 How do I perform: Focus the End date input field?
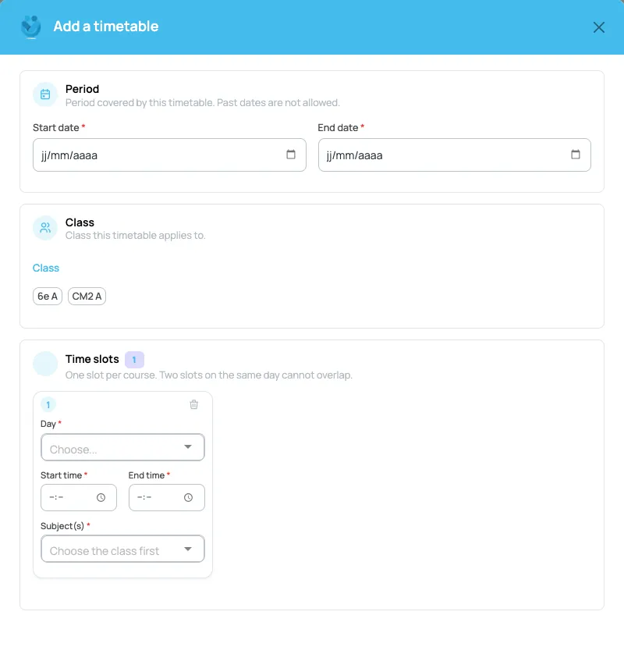point(455,155)
